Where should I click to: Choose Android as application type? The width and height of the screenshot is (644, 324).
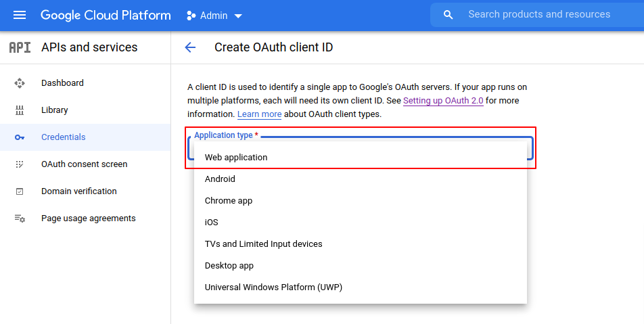[x=220, y=179]
